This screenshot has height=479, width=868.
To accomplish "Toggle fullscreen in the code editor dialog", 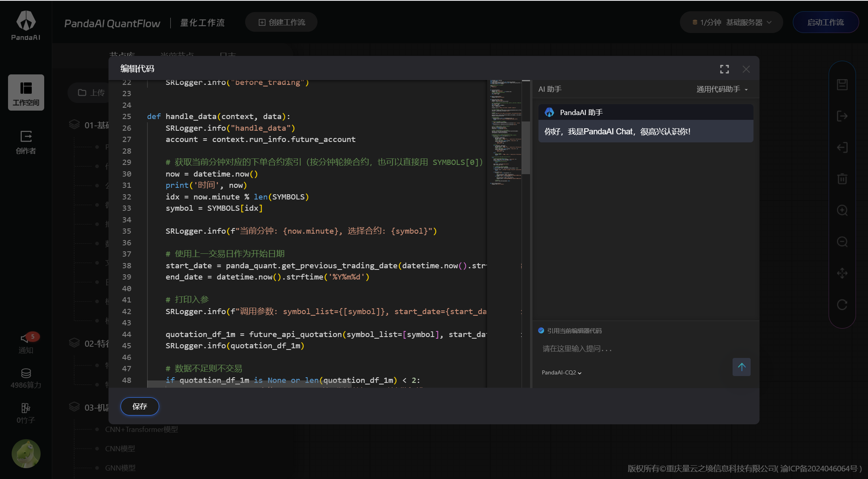I will pyautogui.click(x=725, y=69).
